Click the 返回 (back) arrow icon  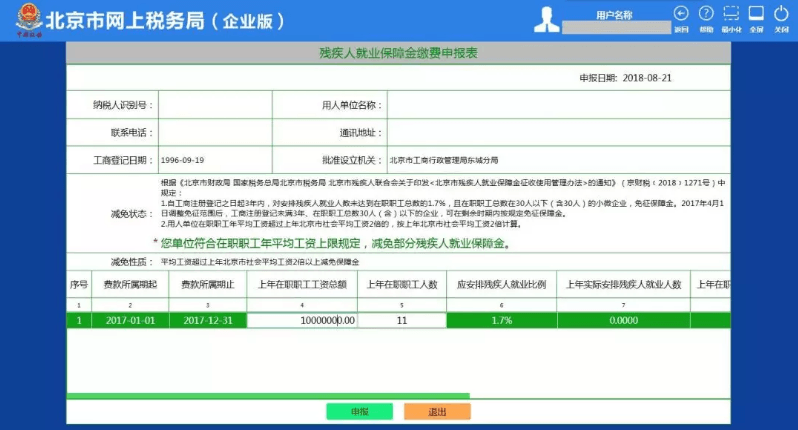pos(681,14)
